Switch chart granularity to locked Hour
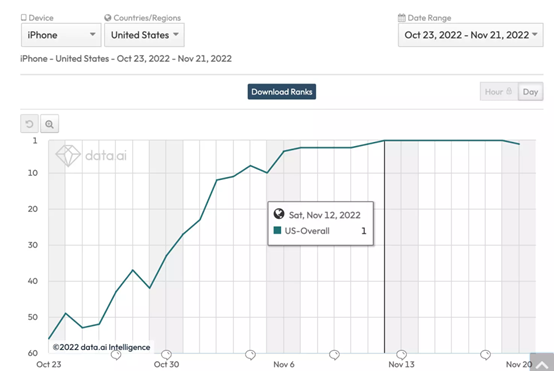Viewport: 554px width, 371px height. [499, 92]
